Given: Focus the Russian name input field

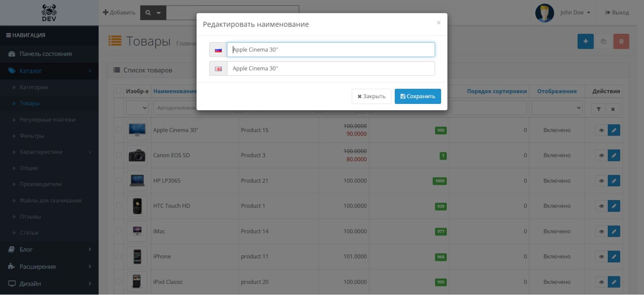Looking at the screenshot, I should click(331, 50).
